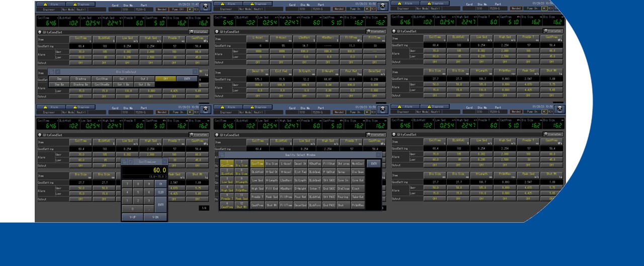The image size is (644, 266).
Task: Tap digit 7 on CyclTimeLower keypad
Action: [127, 184]
